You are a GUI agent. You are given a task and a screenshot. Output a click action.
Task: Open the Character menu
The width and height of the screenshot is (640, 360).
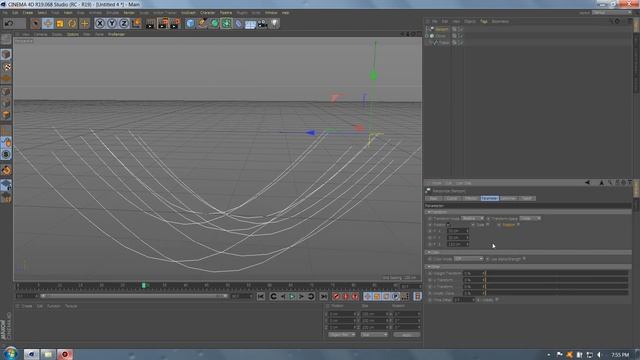coord(207,13)
